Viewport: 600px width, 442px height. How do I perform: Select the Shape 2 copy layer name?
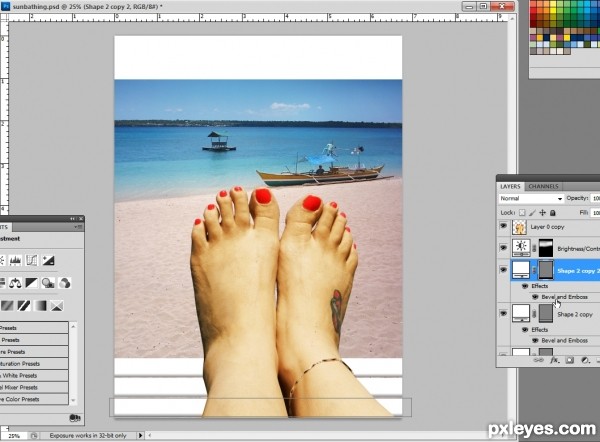click(x=575, y=315)
